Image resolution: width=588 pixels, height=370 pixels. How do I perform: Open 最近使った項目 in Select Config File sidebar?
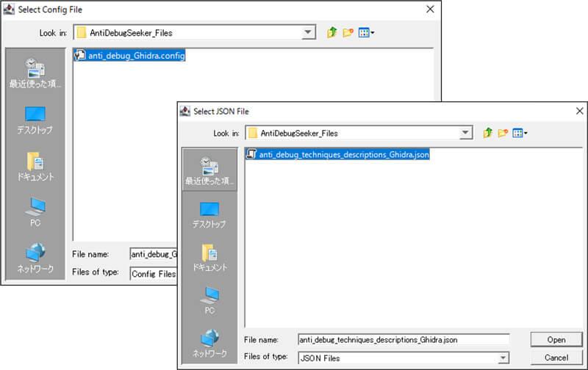(35, 73)
